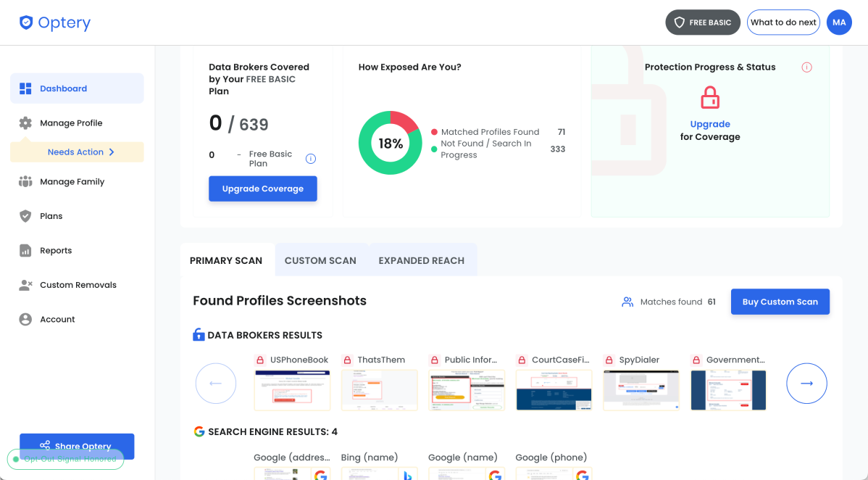Open the MA user avatar menu

point(839,22)
